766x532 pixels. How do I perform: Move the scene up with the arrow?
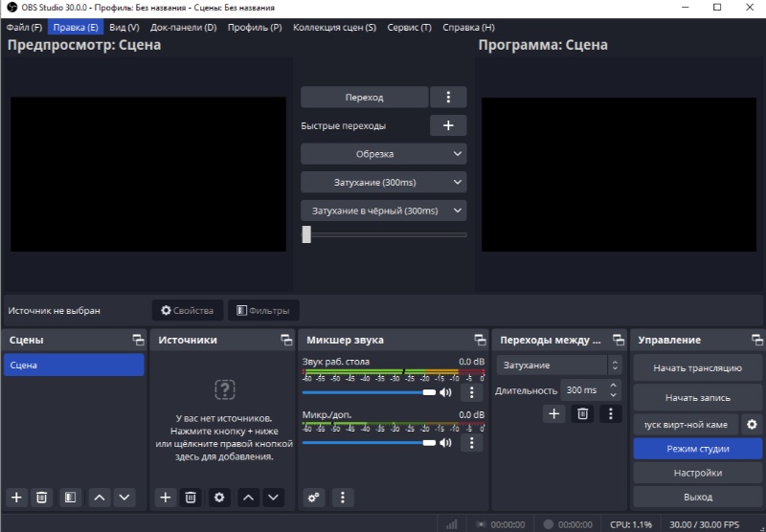pos(100,498)
